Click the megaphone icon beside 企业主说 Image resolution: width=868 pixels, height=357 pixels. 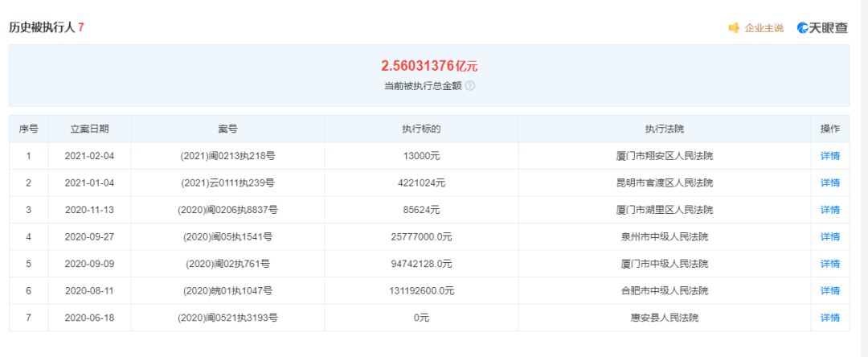pos(734,28)
